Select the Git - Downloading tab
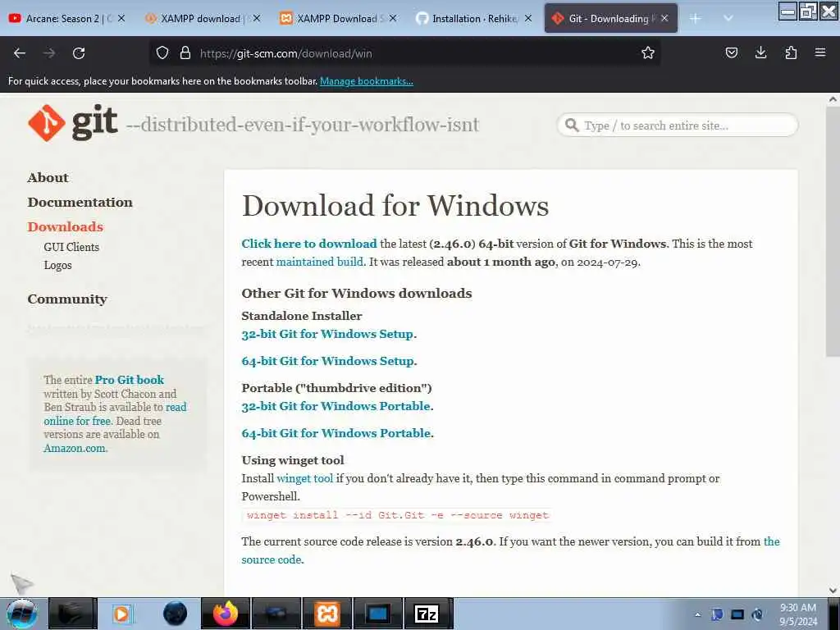 pyautogui.click(x=610, y=18)
